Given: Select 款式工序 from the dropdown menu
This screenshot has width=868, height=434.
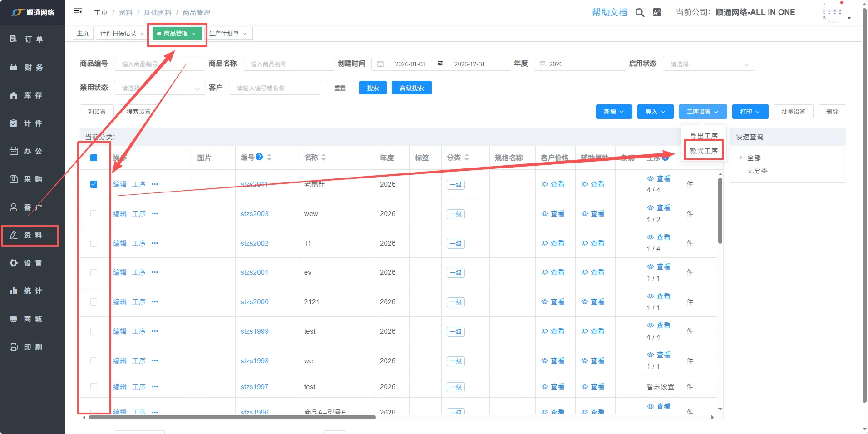Looking at the screenshot, I should point(704,151).
